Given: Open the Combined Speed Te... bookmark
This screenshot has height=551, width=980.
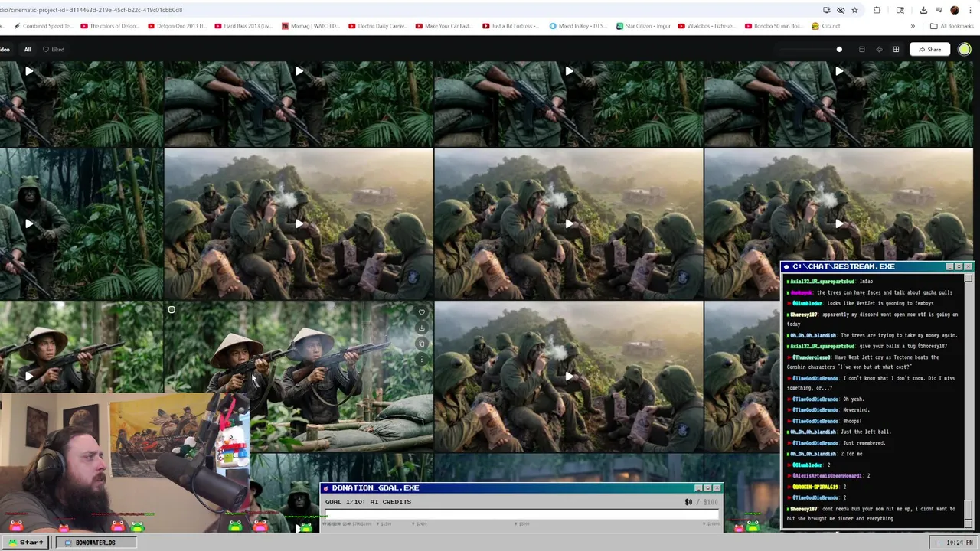Looking at the screenshot, I should [43, 26].
